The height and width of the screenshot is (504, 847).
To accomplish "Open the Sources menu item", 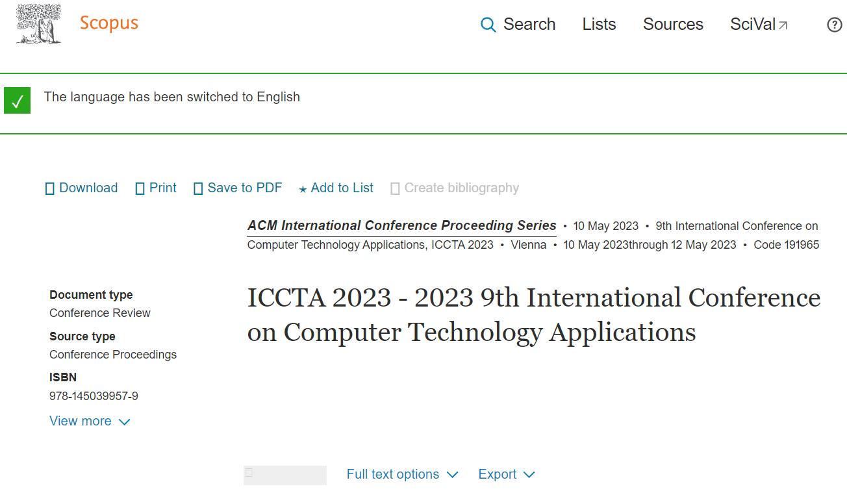I will pos(673,25).
